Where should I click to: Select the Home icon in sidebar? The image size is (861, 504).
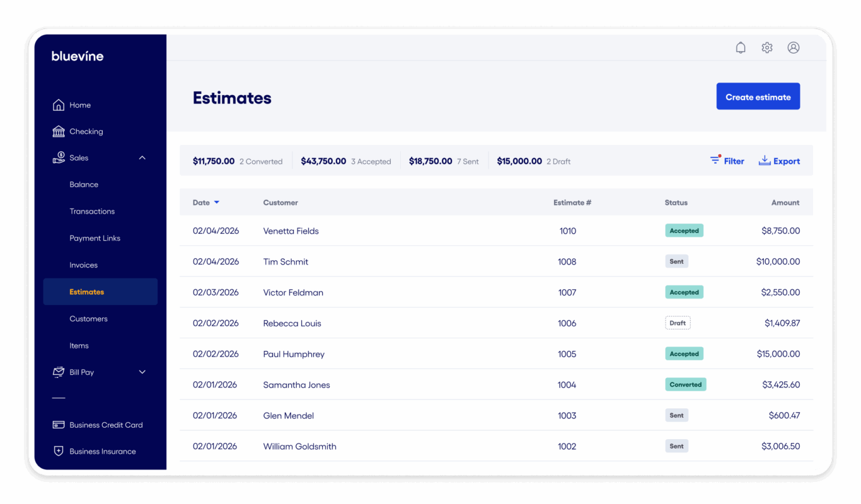(x=58, y=105)
